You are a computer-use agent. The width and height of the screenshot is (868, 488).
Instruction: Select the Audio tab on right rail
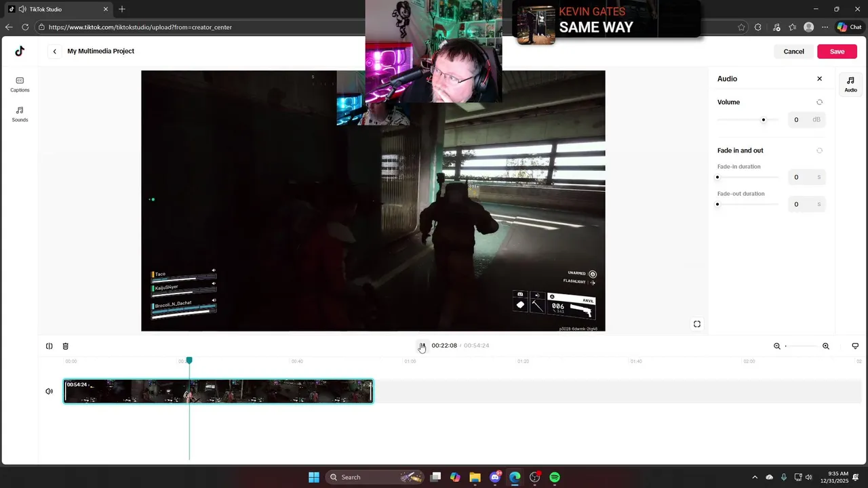pyautogui.click(x=850, y=84)
